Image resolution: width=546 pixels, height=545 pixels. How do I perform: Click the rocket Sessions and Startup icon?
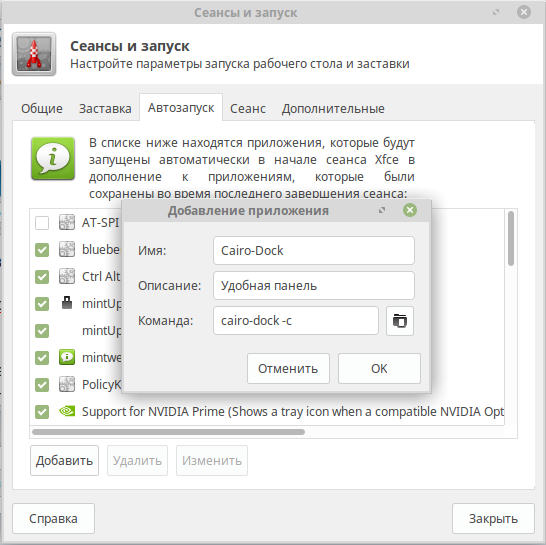(34, 54)
